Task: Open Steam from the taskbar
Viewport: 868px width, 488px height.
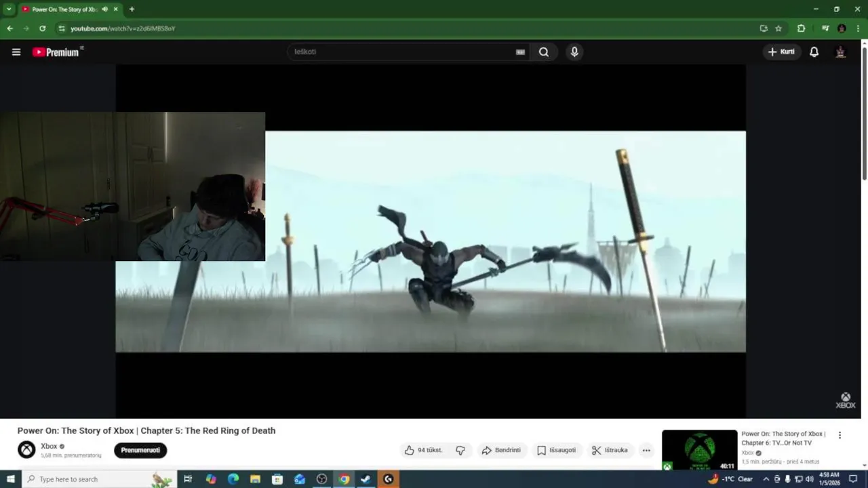Action: point(366,479)
